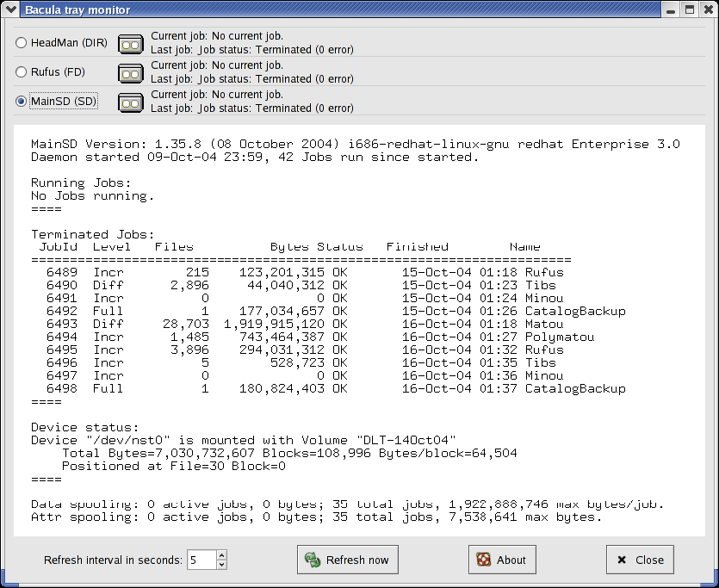This screenshot has width=719, height=588.
Task: Click the Rufus file daemon tape icon
Action: (x=130, y=73)
